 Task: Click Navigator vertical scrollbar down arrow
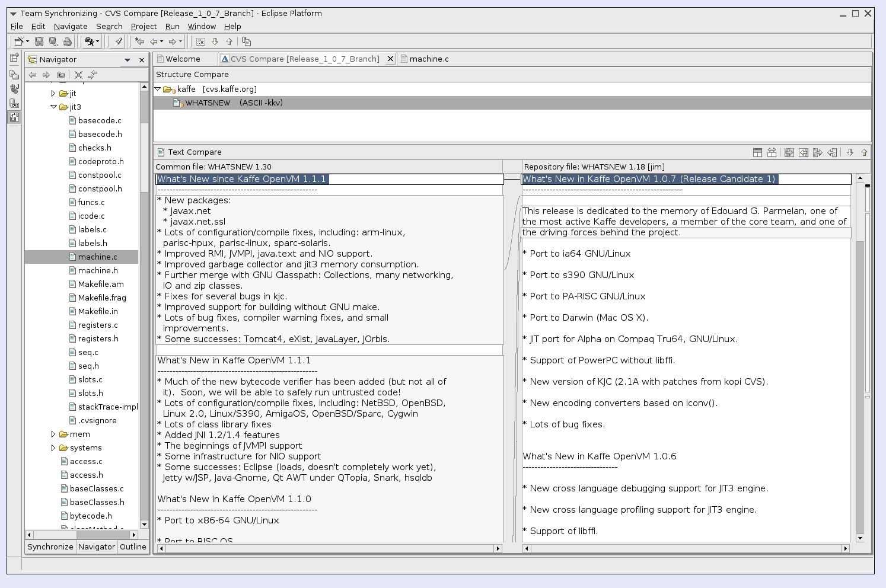coord(144,524)
